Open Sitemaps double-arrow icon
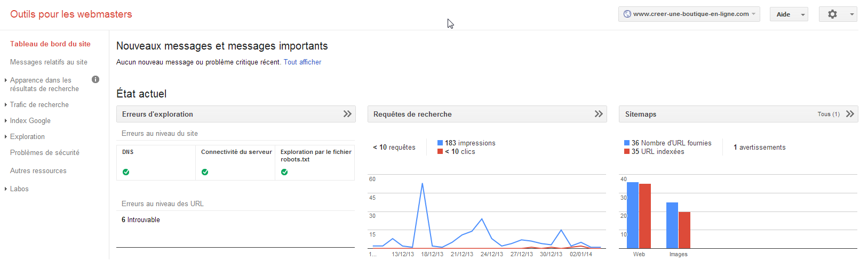Image resolution: width=868 pixels, height=269 pixels. tap(850, 114)
